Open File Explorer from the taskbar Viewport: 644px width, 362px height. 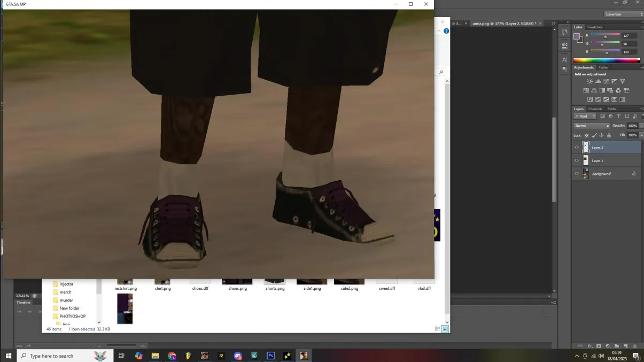155,356
